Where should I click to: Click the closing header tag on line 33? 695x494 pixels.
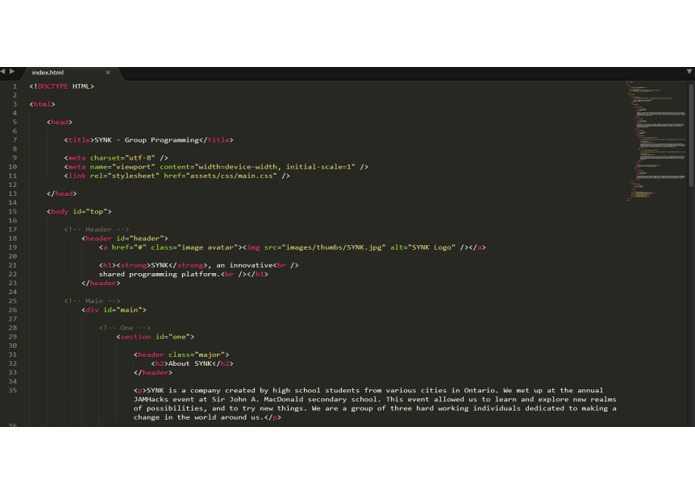(x=153, y=373)
